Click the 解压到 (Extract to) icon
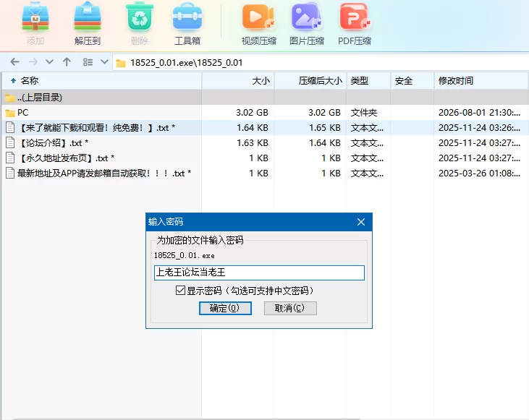Image resolution: width=529 pixels, height=420 pixels. tap(88, 17)
